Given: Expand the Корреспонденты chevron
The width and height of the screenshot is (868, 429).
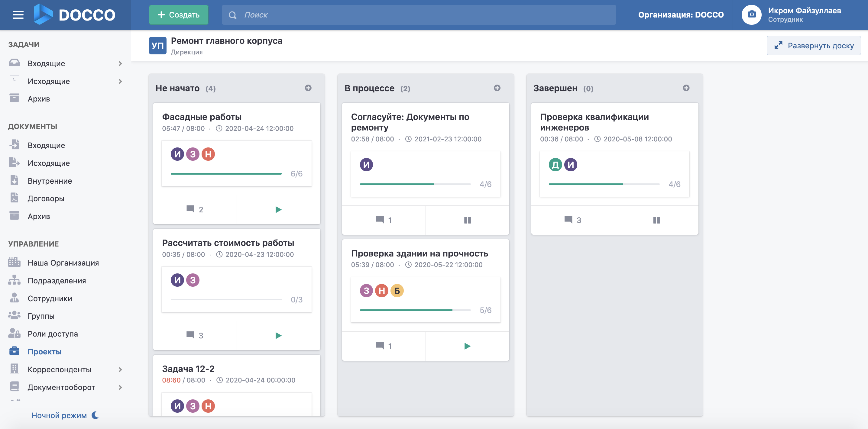Looking at the screenshot, I should click(120, 369).
